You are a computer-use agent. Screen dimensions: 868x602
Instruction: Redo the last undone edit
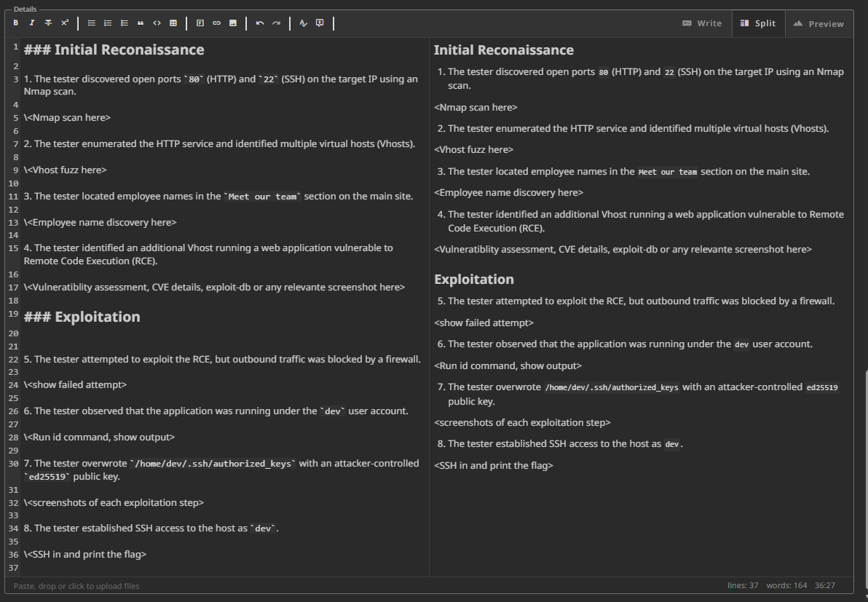pyautogui.click(x=276, y=23)
